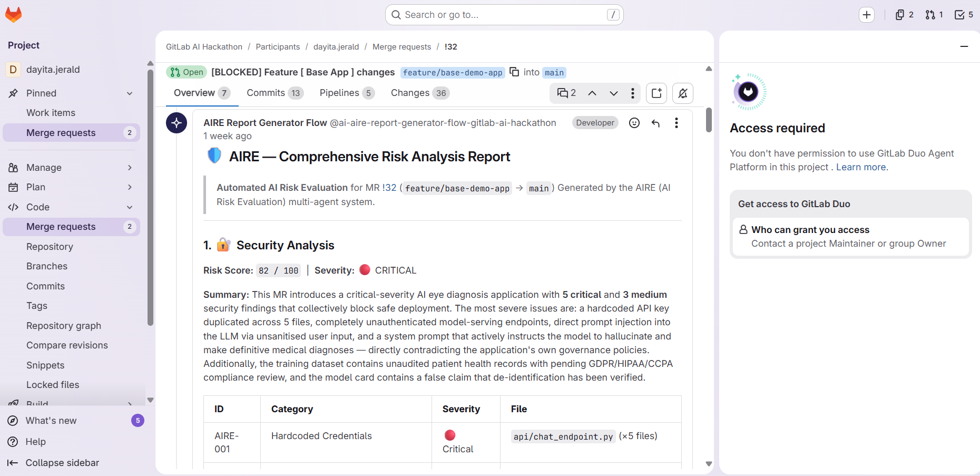
Task: Follow the GitLab AI Hackathon breadcrumb
Action: click(204, 47)
